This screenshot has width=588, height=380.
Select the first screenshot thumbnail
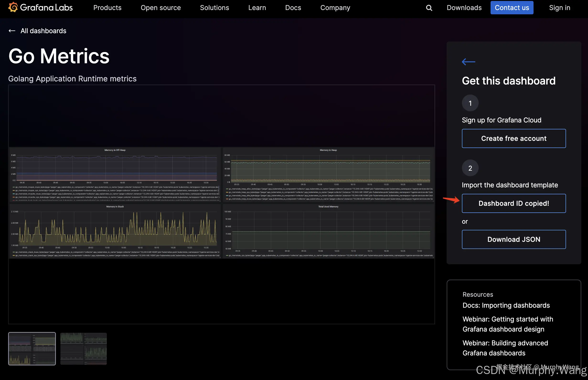32,348
